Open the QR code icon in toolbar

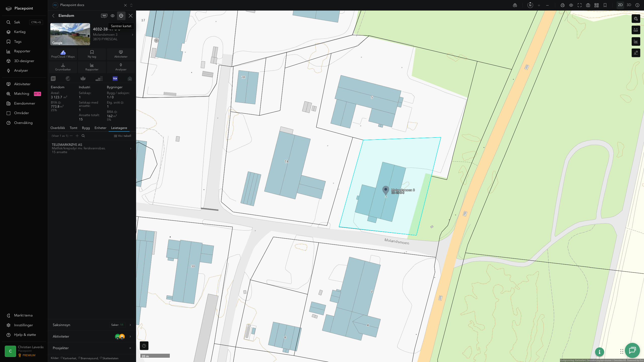(x=596, y=5)
